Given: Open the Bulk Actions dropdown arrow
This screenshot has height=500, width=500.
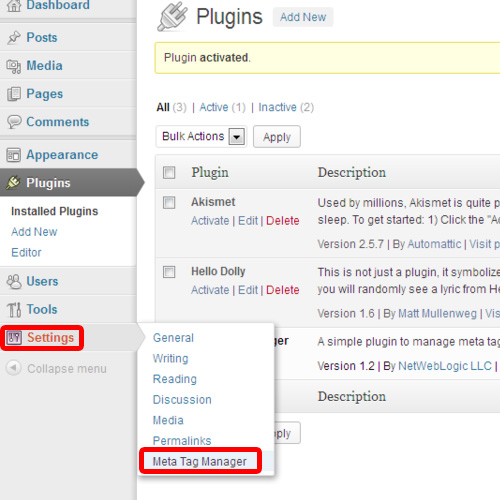Looking at the screenshot, I should point(237,137).
